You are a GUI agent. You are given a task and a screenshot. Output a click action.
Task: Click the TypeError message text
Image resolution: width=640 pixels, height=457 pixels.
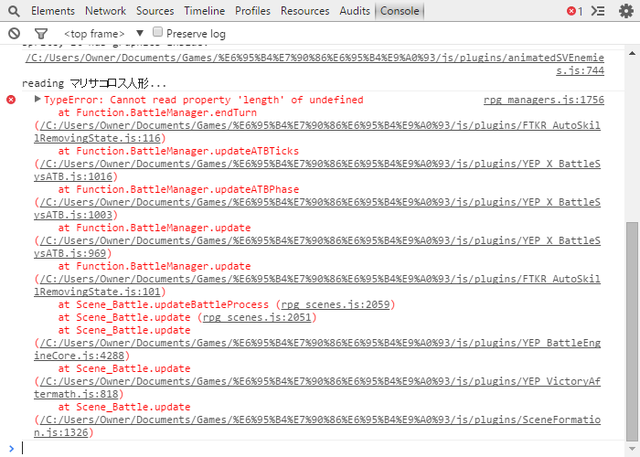pos(204,100)
